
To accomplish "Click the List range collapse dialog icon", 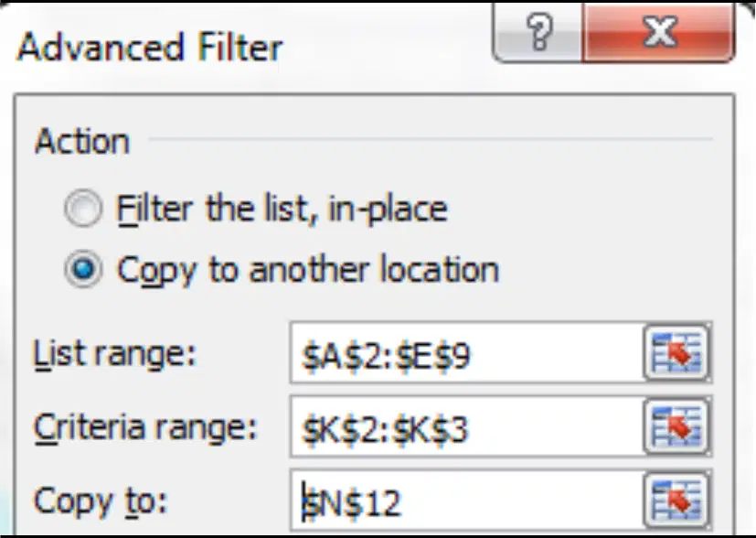I will coord(676,353).
